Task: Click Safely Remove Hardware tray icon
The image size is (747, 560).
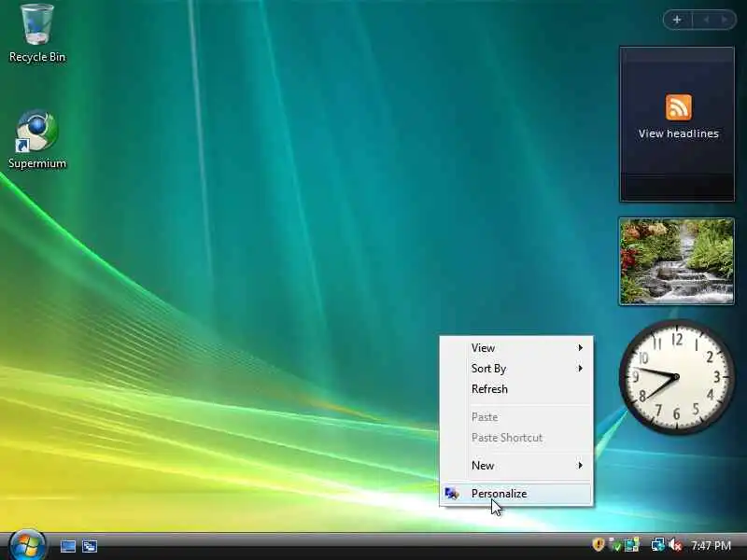Action: 614,544
